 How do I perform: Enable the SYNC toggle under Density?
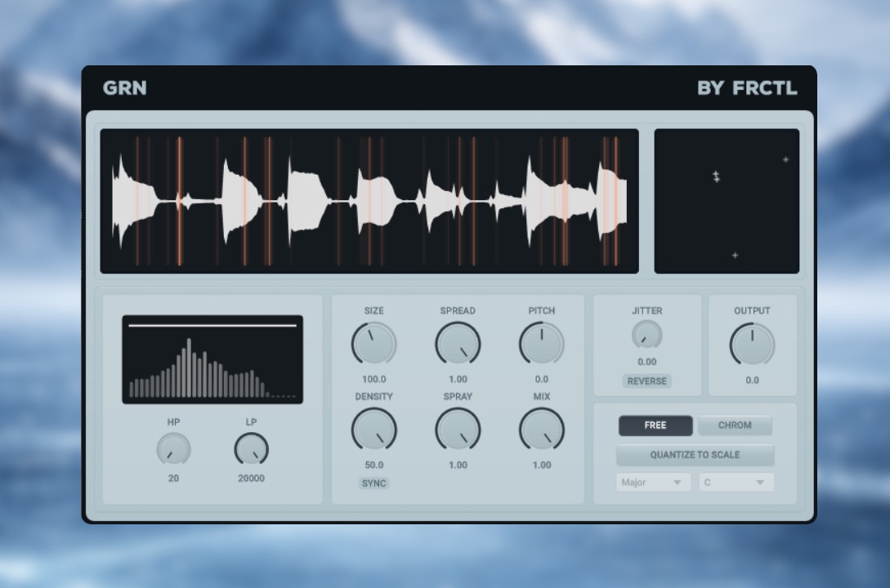click(x=373, y=483)
